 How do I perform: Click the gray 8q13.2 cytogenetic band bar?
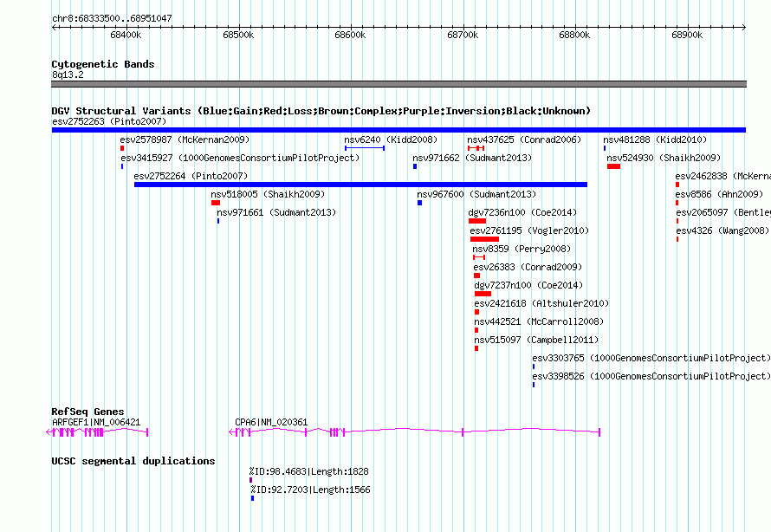coord(398,84)
